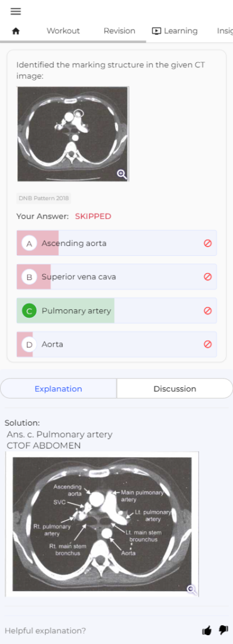Viewport: 233px width, 644px height.
Task: Show the Discussion section
Action: [x=175, y=389]
